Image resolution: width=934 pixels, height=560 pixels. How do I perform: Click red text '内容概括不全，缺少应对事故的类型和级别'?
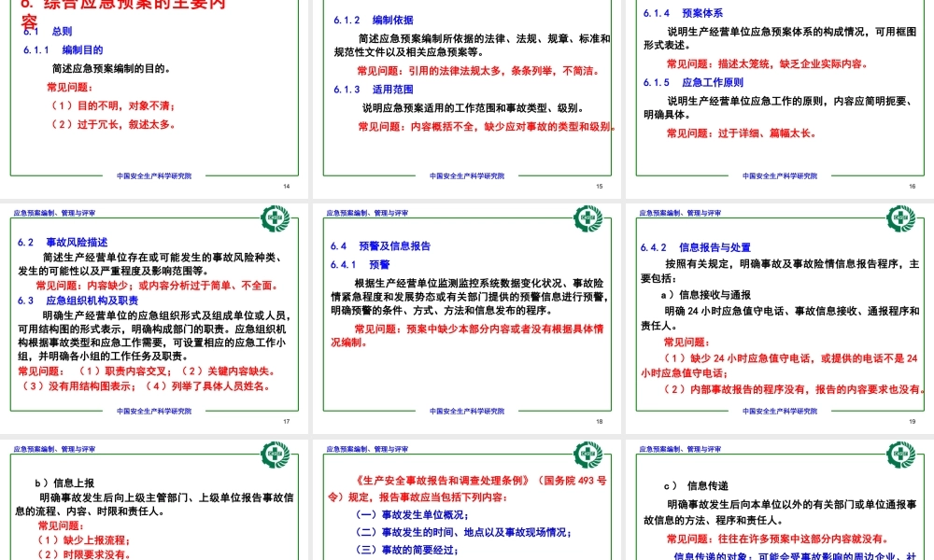(511, 127)
